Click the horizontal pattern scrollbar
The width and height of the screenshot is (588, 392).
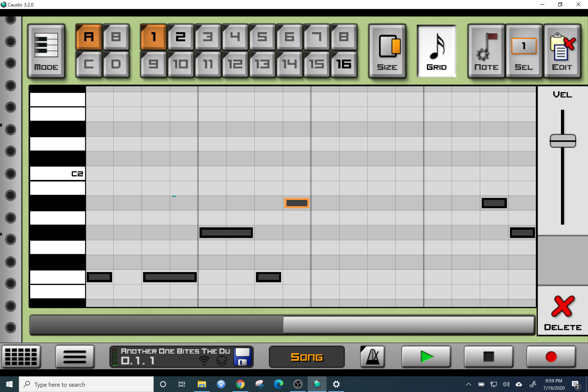(x=408, y=325)
